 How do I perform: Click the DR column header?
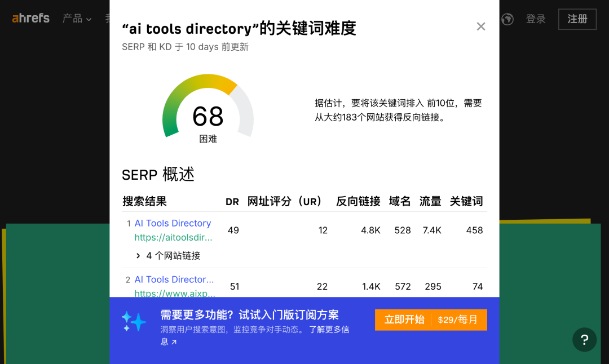click(232, 202)
